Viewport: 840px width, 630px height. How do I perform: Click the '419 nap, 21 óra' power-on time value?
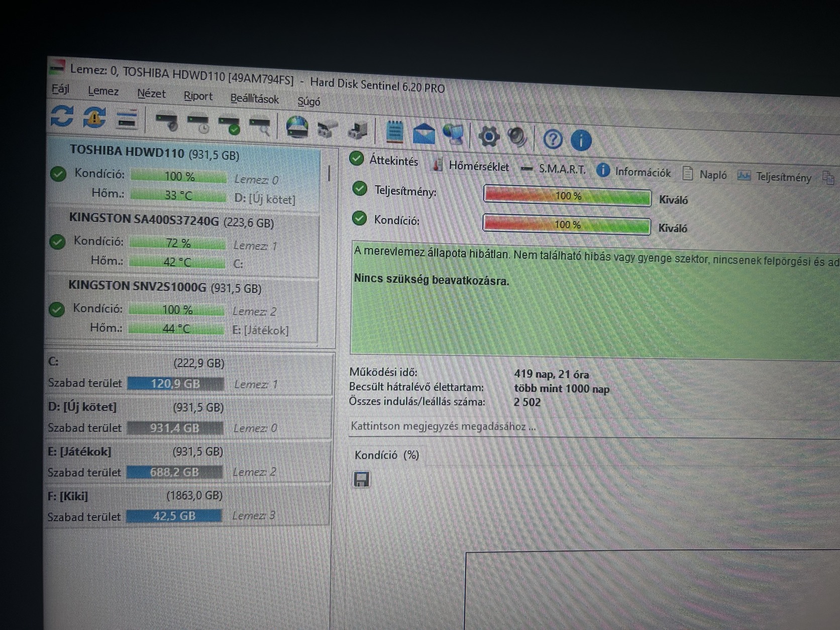click(x=551, y=374)
